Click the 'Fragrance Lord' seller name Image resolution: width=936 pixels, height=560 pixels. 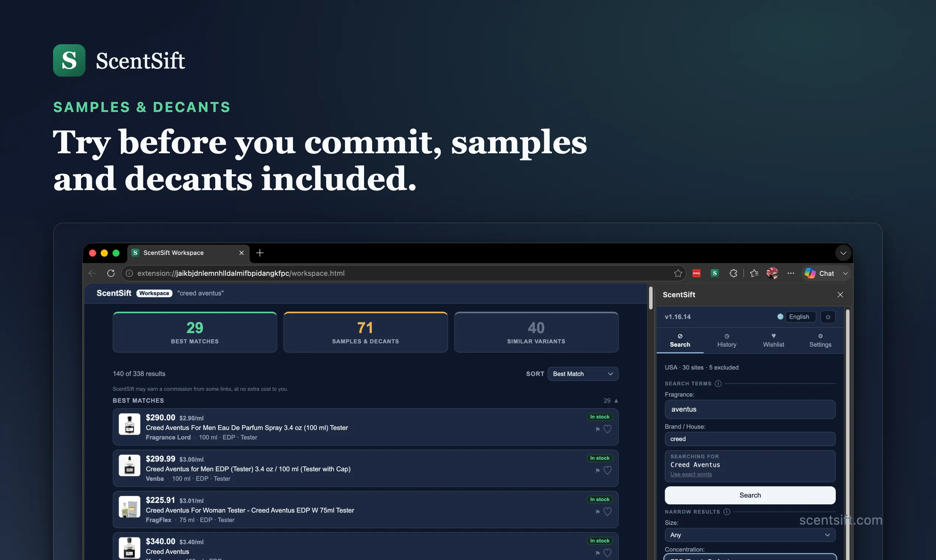pyautogui.click(x=168, y=437)
